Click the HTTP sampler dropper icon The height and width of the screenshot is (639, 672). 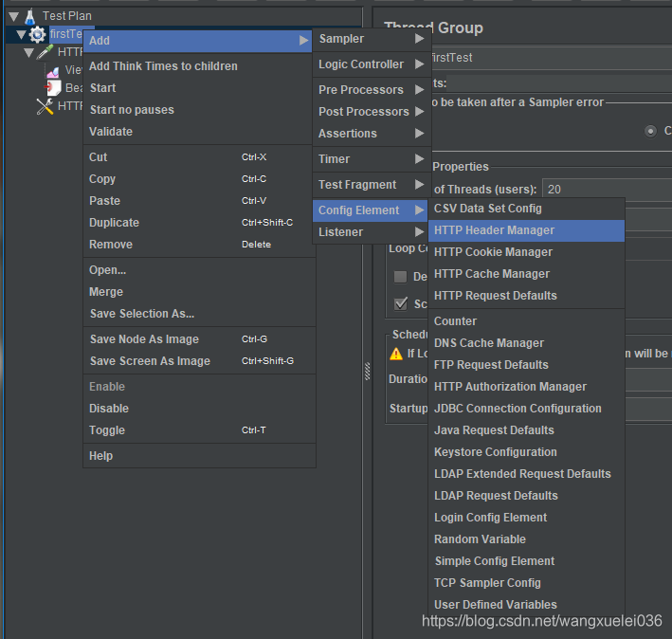pyautogui.click(x=45, y=52)
